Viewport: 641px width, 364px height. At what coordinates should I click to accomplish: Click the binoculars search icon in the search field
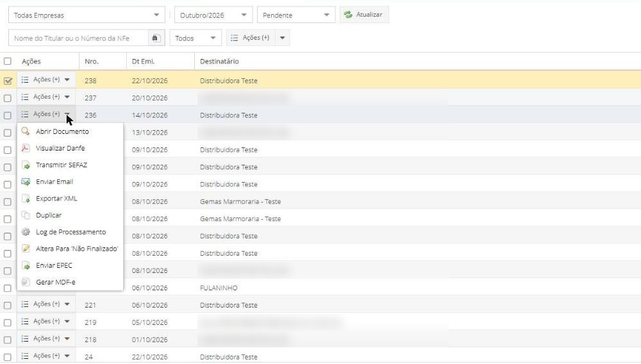(155, 38)
